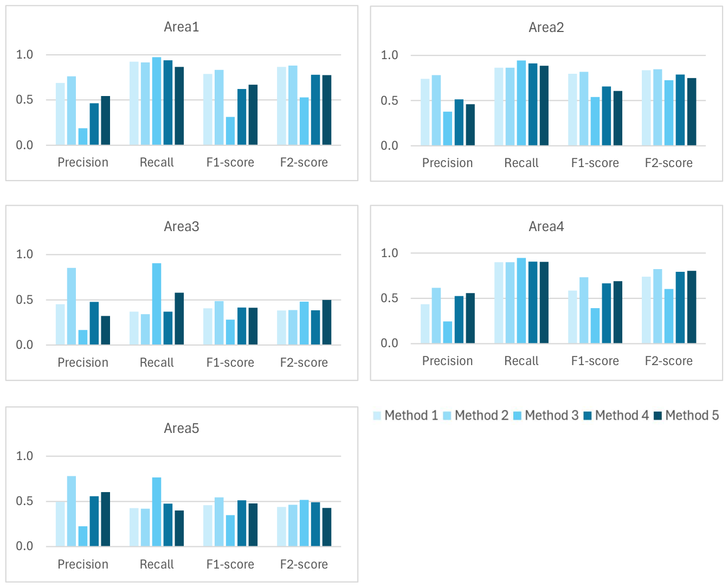Image resolution: width=728 pixels, height=587 pixels.
Task: Click the Precision axis label in Area1 chart
Action: pos(83,163)
